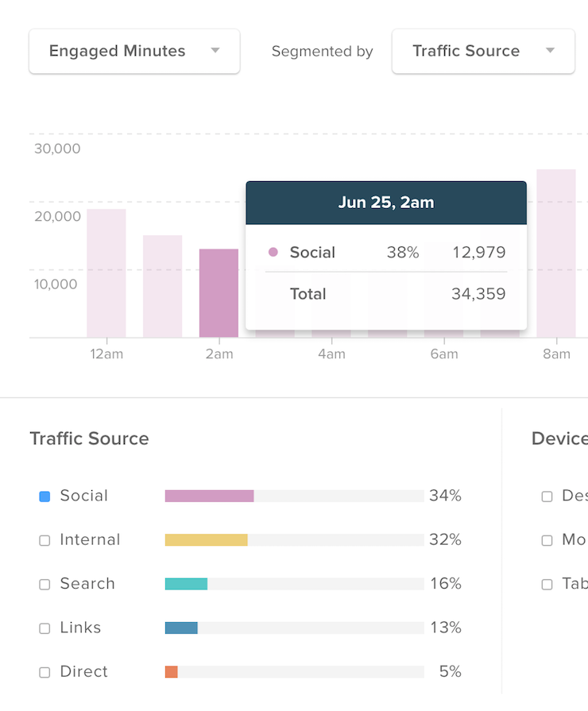The width and height of the screenshot is (588, 711).
Task: Select the 8am bar in chart
Action: (556, 253)
